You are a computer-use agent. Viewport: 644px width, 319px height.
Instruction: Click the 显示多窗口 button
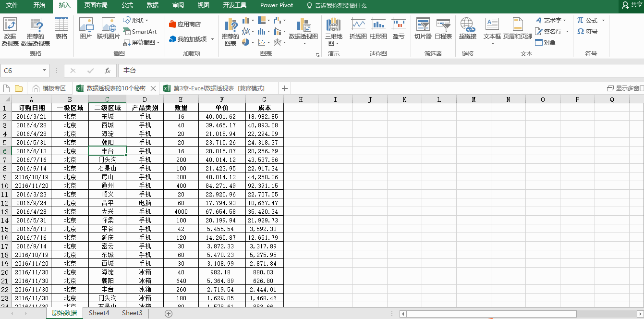(625, 88)
